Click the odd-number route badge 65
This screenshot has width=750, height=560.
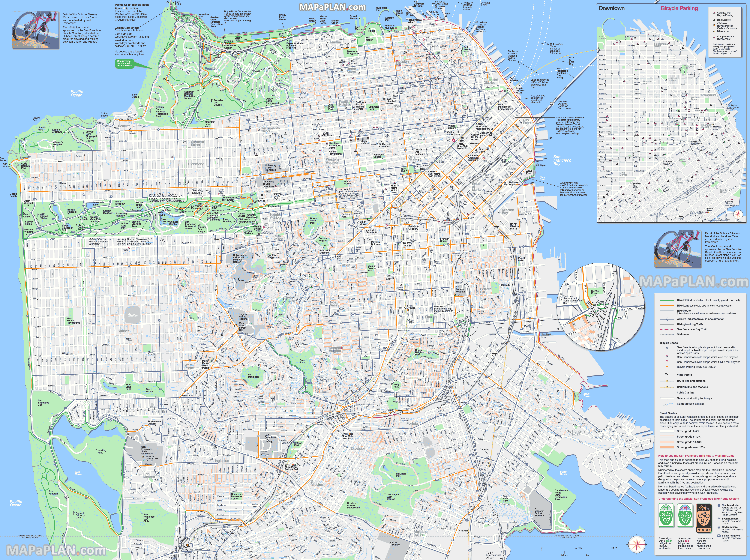click(719, 527)
